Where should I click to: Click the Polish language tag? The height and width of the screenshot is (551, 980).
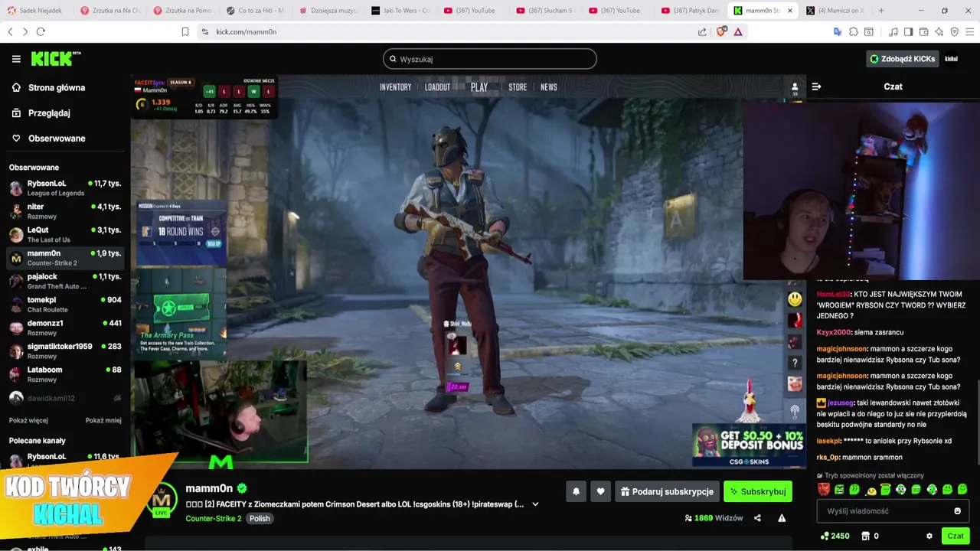(x=260, y=518)
